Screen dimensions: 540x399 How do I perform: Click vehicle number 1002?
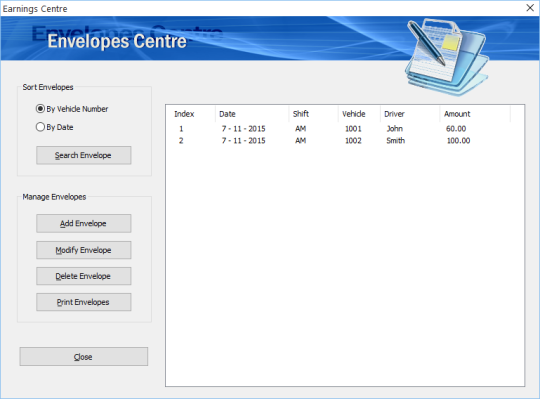353,140
